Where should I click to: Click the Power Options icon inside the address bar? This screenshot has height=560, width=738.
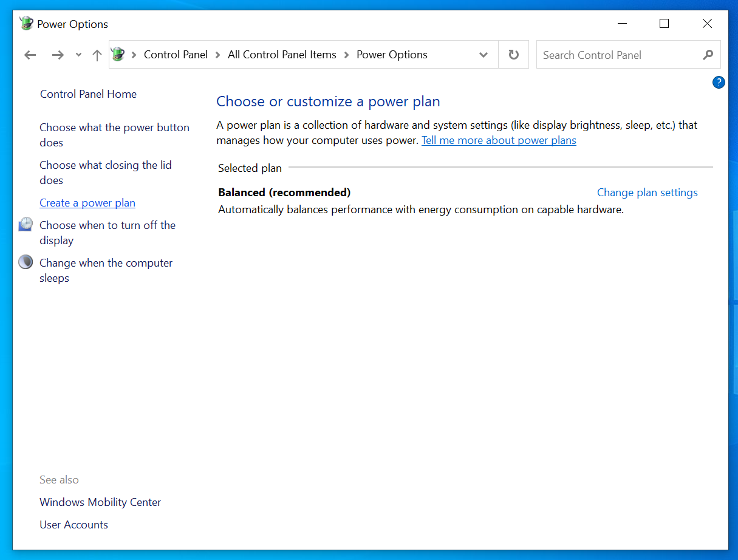(x=119, y=54)
